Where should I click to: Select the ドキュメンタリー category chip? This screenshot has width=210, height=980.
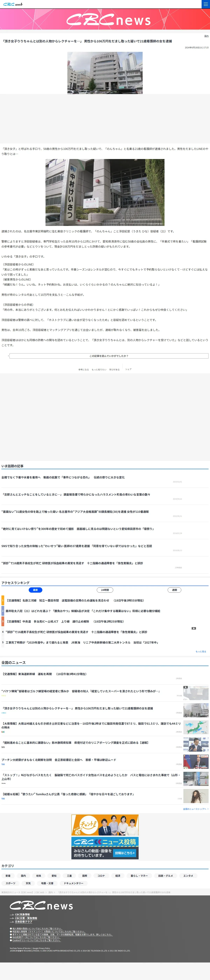pos(73,883)
